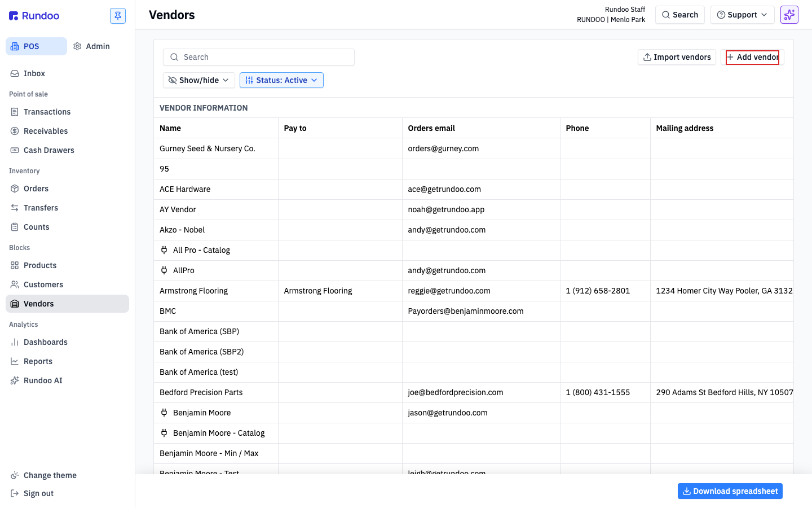Switch to the POS tab
812x508 pixels.
point(36,46)
